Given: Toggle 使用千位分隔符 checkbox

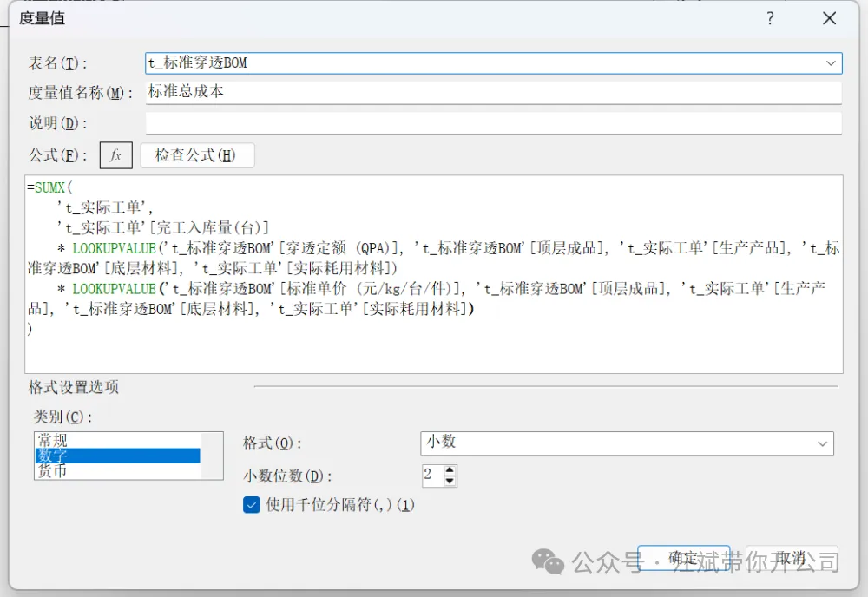Looking at the screenshot, I should pyautogui.click(x=252, y=505).
